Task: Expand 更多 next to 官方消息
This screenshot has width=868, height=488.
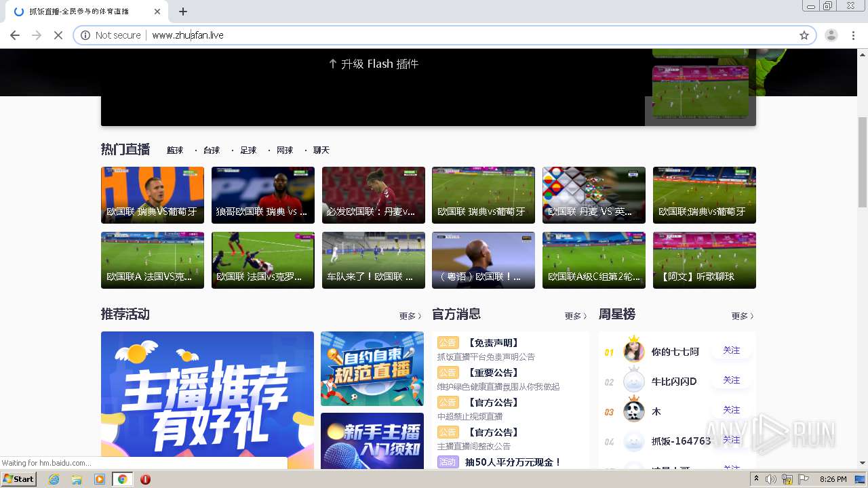Action: tap(576, 316)
